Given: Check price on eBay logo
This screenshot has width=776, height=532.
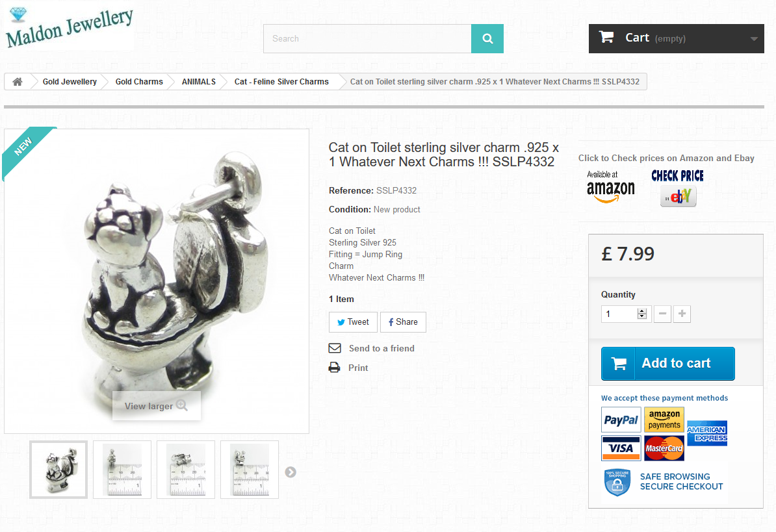Looking at the screenshot, I should pyautogui.click(x=677, y=187).
